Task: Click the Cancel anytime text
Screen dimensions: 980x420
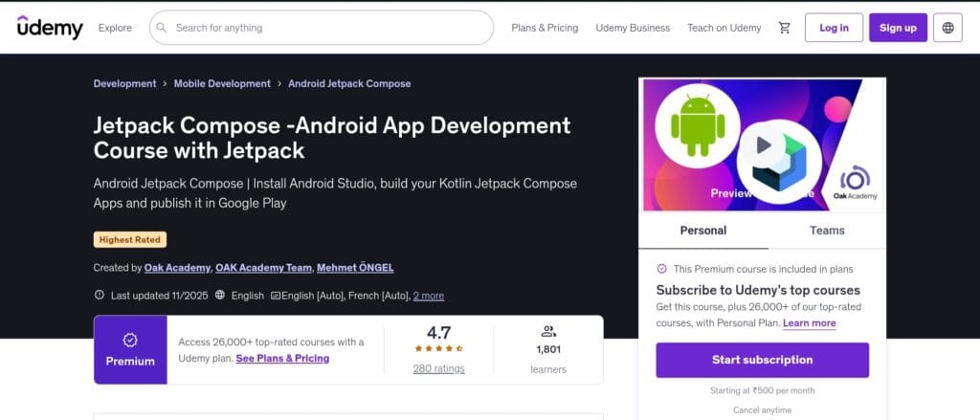Action: (x=762, y=410)
